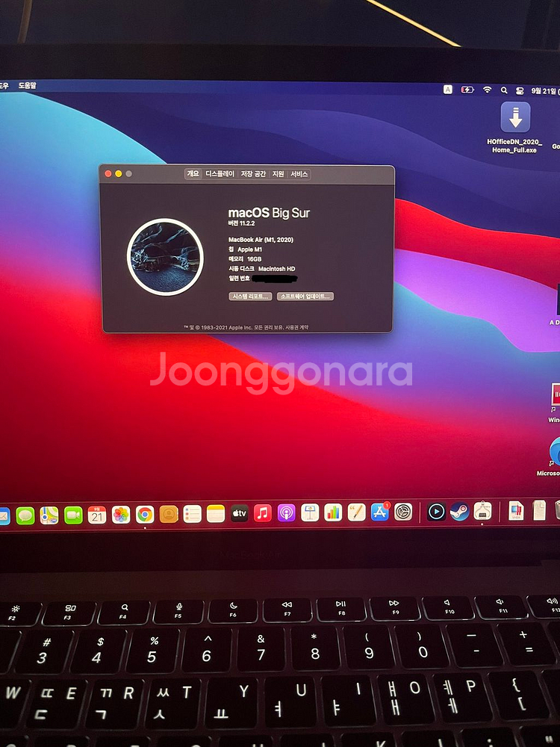Click the Wi-Fi status icon
The width and height of the screenshot is (560, 747).
(487, 90)
